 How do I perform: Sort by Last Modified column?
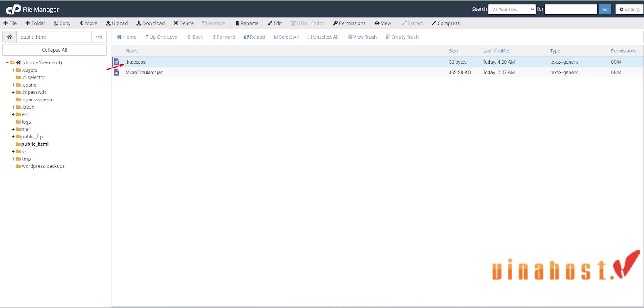496,51
